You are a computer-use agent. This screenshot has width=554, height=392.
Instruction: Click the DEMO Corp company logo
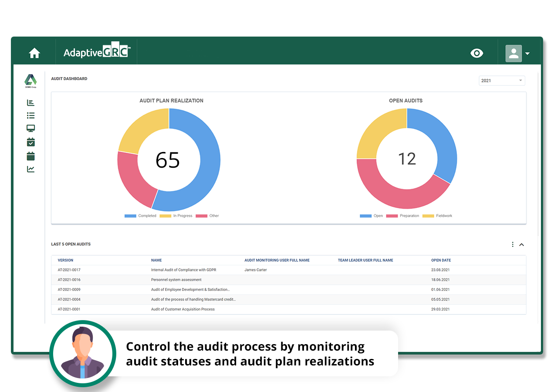[30, 81]
